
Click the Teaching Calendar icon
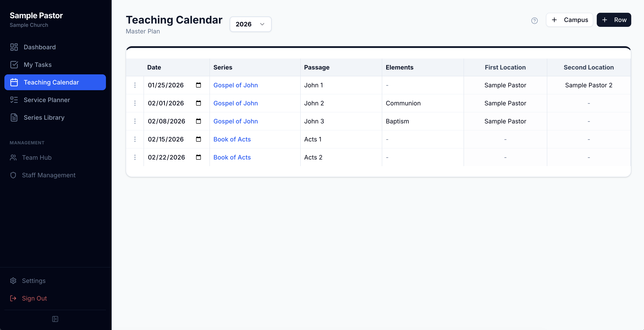(14, 82)
